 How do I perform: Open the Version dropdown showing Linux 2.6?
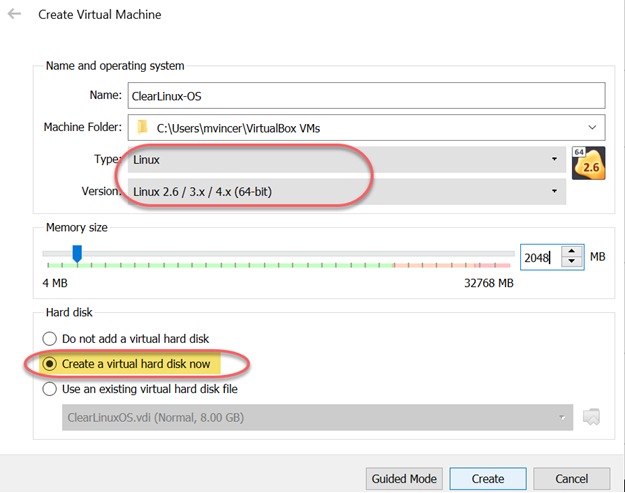(347, 192)
